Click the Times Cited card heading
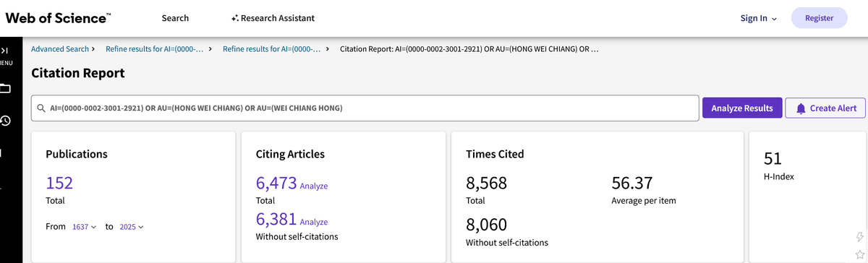Viewport: 868px width, 263px height. 495,154
